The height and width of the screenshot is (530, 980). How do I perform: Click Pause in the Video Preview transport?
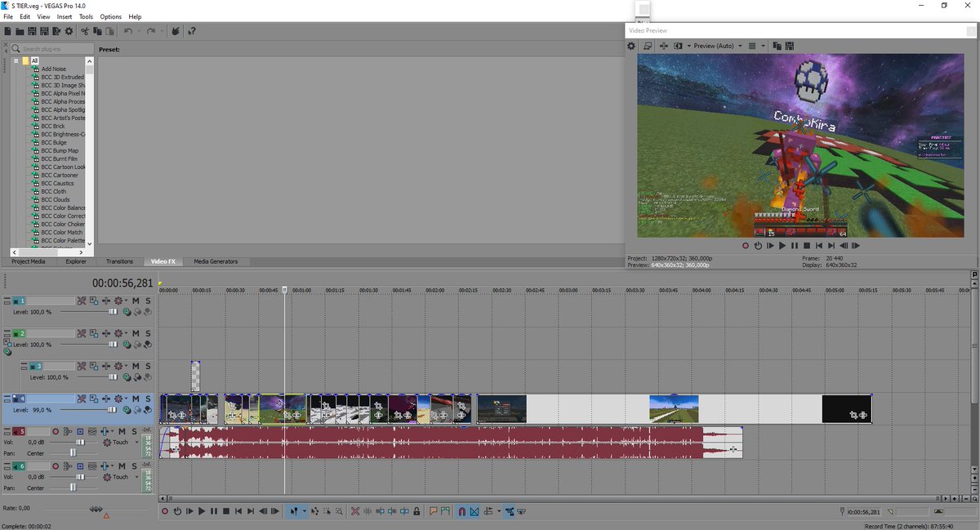tap(795, 245)
